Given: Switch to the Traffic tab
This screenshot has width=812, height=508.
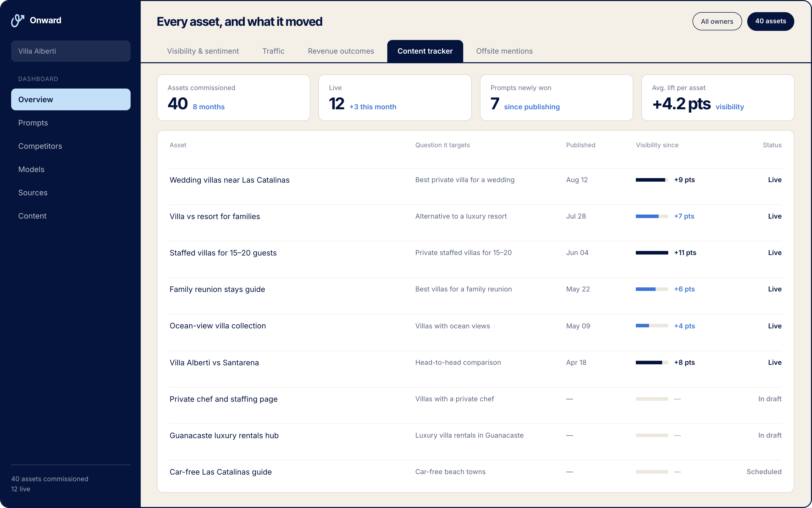Looking at the screenshot, I should tap(273, 51).
